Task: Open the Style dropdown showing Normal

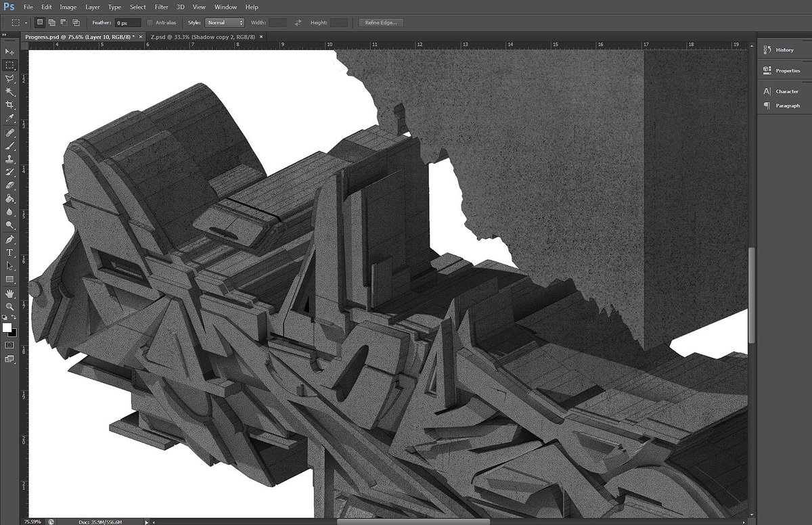Action: 225,22
